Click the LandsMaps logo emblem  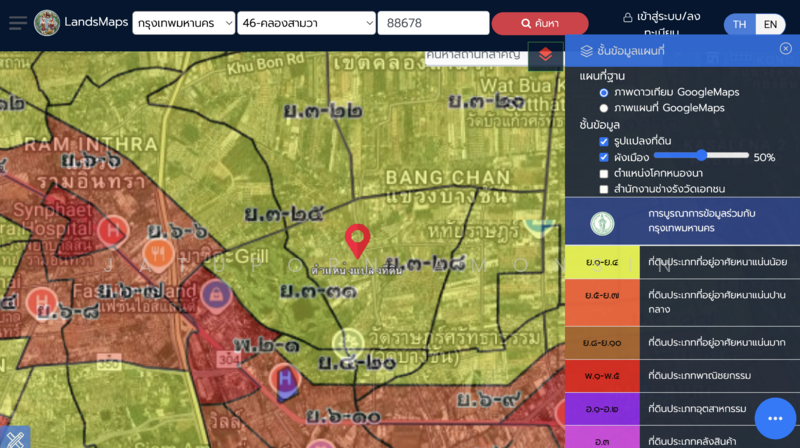pyautogui.click(x=46, y=23)
